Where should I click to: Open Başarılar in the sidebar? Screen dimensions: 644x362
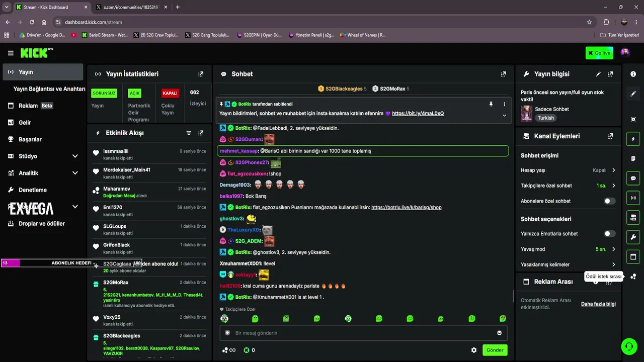pos(42,139)
